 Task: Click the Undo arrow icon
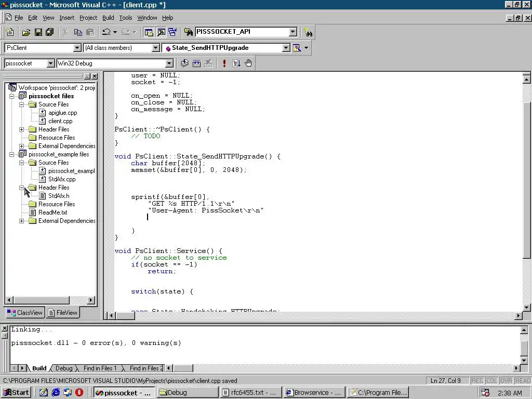click(107, 32)
